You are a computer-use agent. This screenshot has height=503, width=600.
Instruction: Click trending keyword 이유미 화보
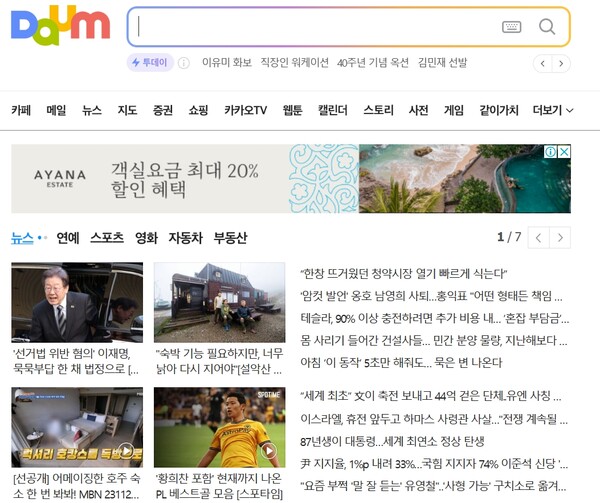point(227,62)
